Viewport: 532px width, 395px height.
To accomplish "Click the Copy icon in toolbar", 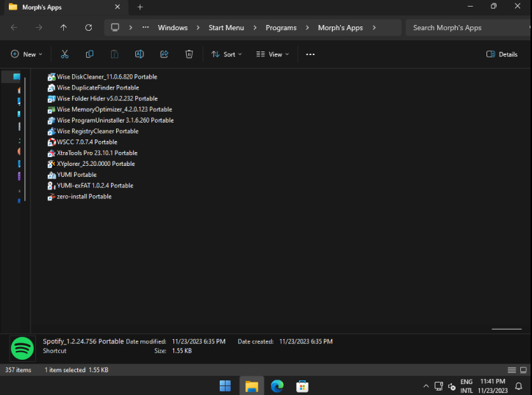I will click(90, 54).
